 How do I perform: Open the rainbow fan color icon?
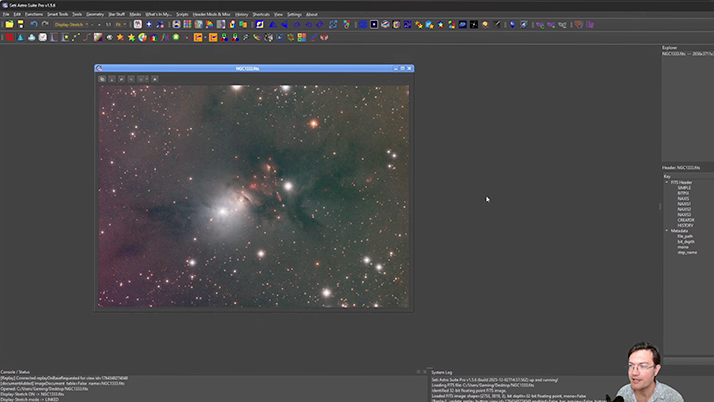click(x=209, y=24)
